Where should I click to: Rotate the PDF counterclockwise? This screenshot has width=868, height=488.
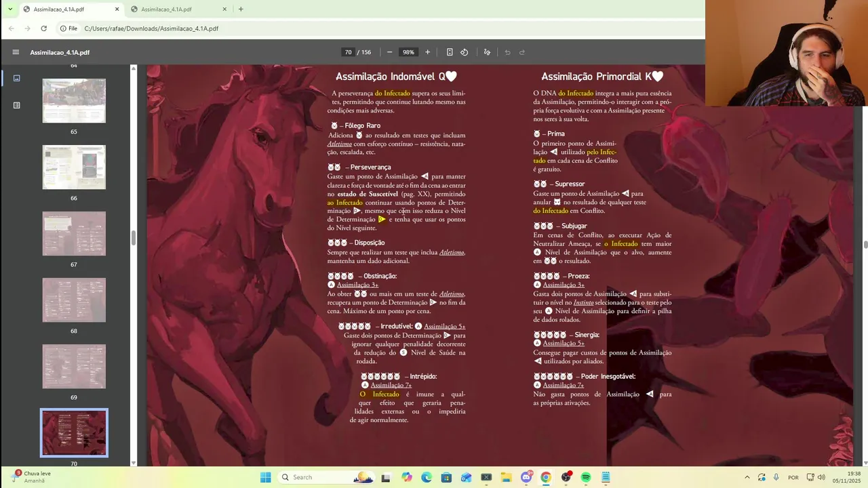[465, 52]
